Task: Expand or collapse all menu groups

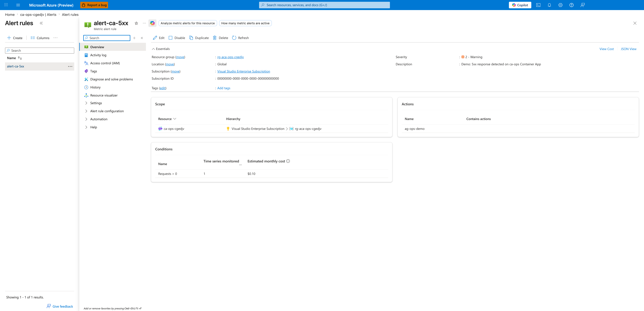Action: coord(134,38)
